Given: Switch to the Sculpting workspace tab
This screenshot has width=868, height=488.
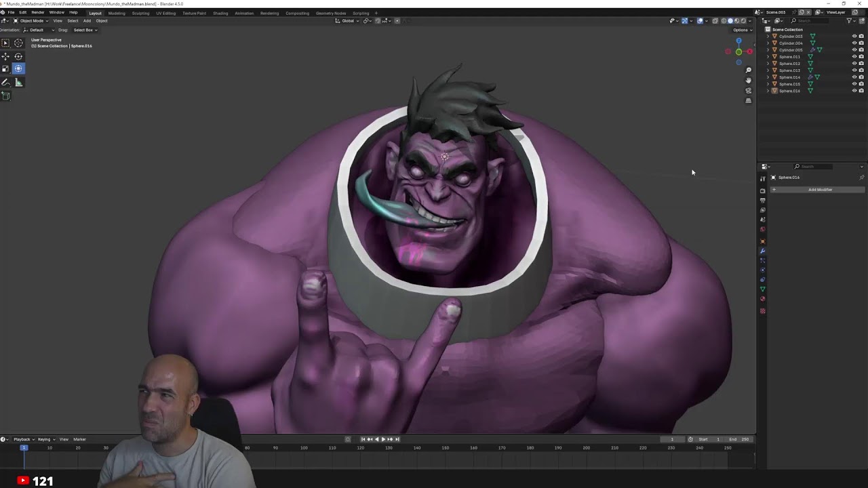Looking at the screenshot, I should point(140,13).
